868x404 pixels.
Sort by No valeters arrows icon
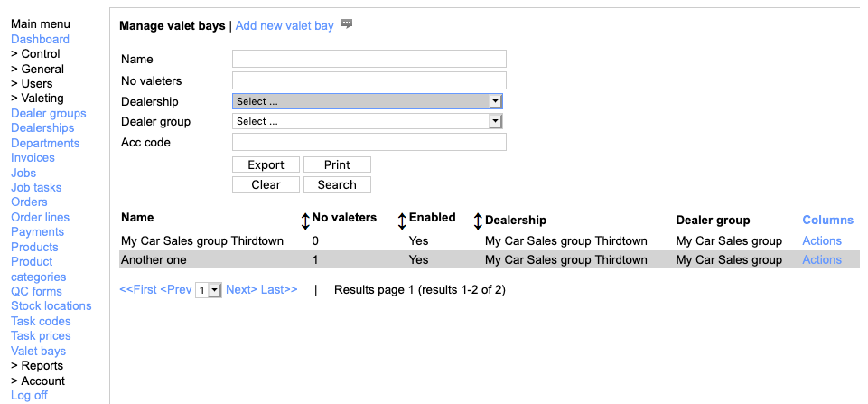(x=402, y=220)
